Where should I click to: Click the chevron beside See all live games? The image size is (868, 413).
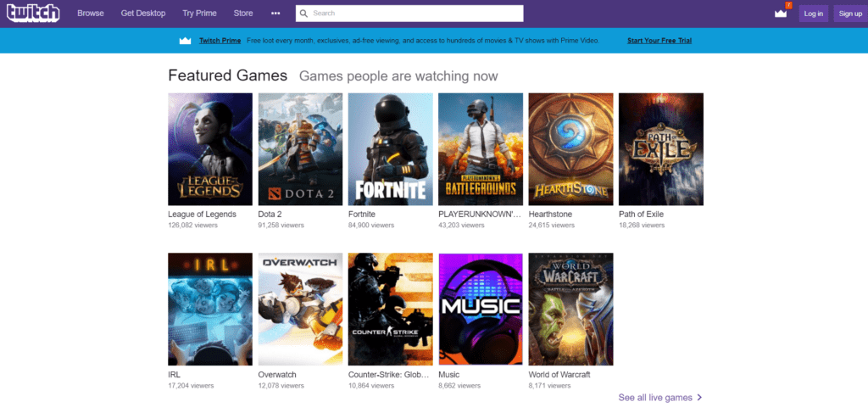pos(699,398)
